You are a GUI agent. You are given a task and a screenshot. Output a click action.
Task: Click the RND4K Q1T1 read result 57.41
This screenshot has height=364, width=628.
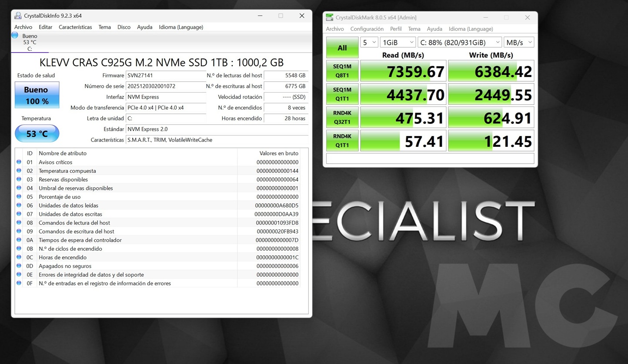tap(403, 141)
